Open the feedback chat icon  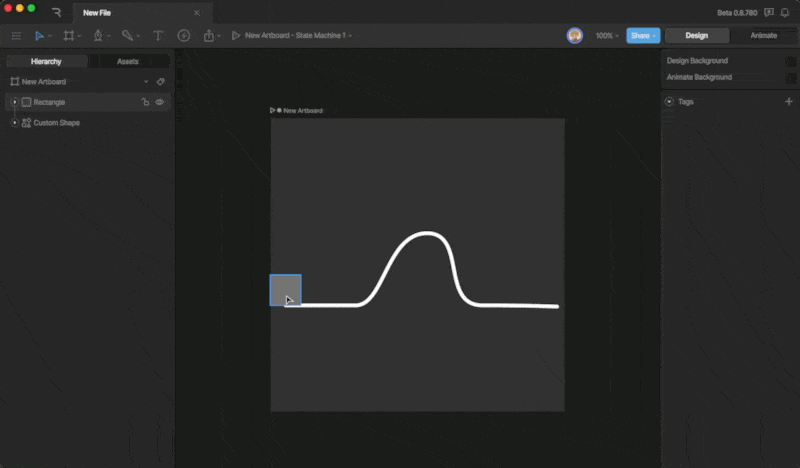768,12
